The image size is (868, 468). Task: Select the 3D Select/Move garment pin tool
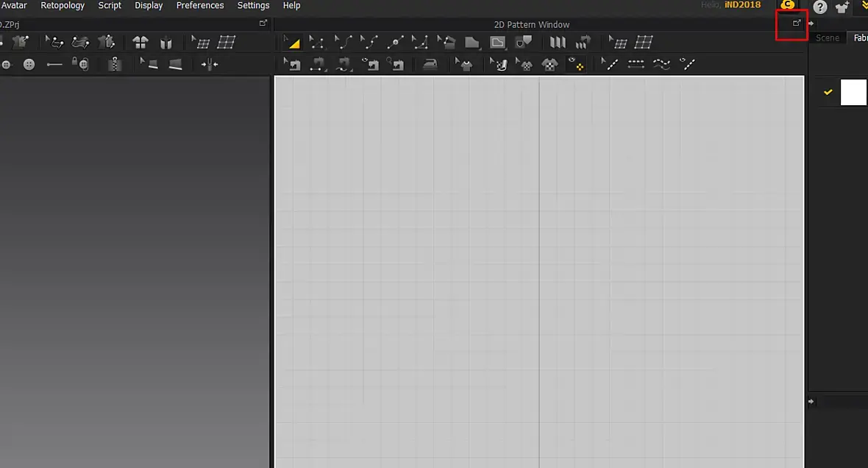click(20, 42)
